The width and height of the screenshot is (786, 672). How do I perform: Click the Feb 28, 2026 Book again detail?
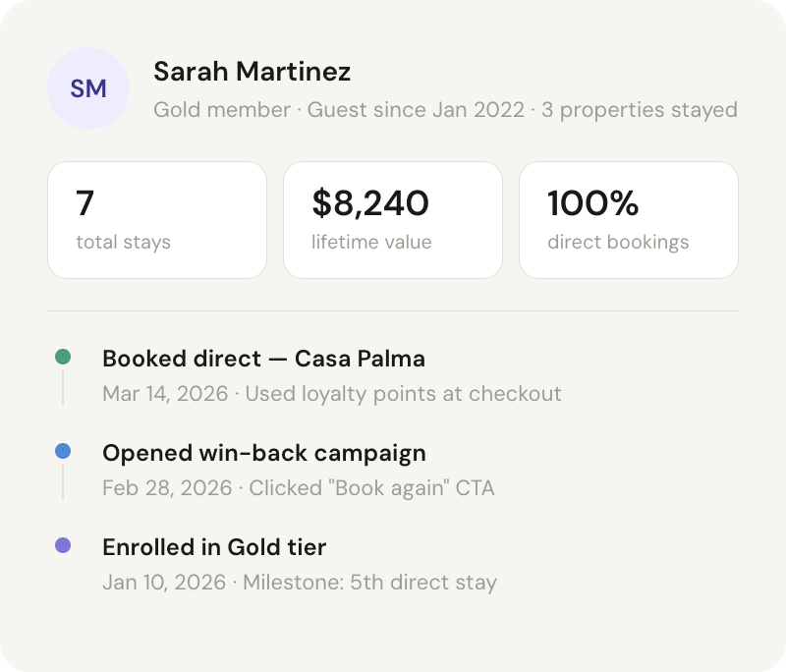coord(298,488)
